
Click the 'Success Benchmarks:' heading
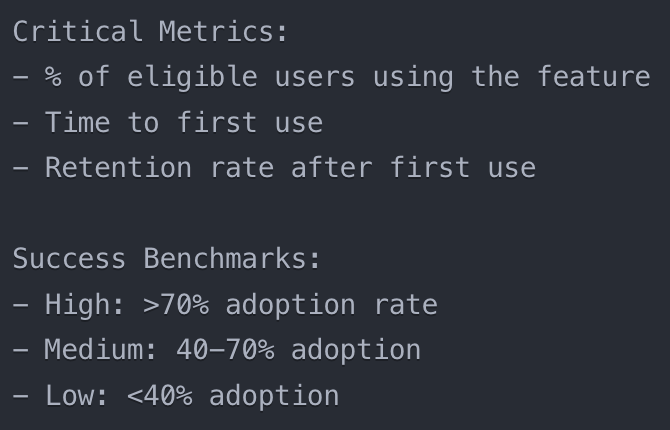tap(166, 259)
